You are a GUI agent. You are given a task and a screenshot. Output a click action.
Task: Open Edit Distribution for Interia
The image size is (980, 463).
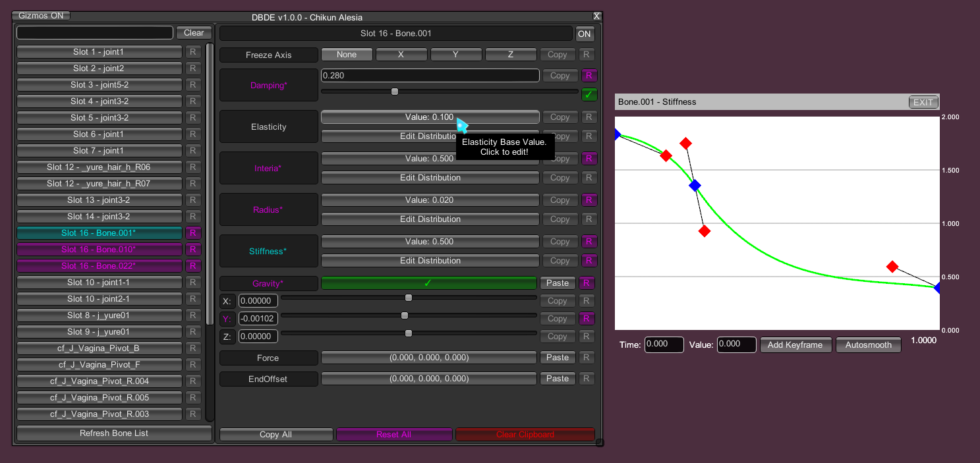pos(430,178)
